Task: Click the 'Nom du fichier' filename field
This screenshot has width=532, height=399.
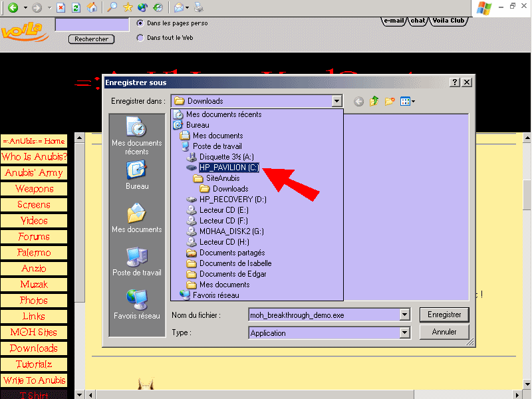Action: tap(325, 315)
